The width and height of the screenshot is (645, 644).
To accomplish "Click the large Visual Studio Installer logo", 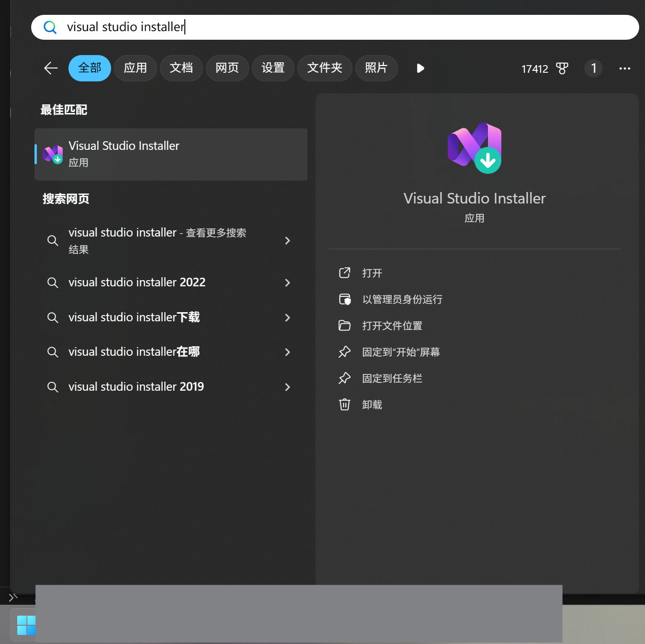I will pyautogui.click(x=475, y=148).
